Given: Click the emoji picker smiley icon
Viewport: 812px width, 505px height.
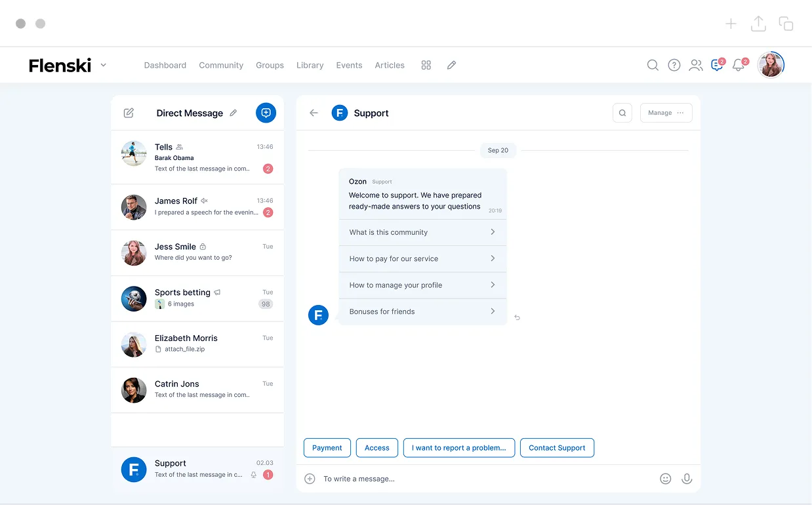Looking at the screenshot, I should coord(665,479).
